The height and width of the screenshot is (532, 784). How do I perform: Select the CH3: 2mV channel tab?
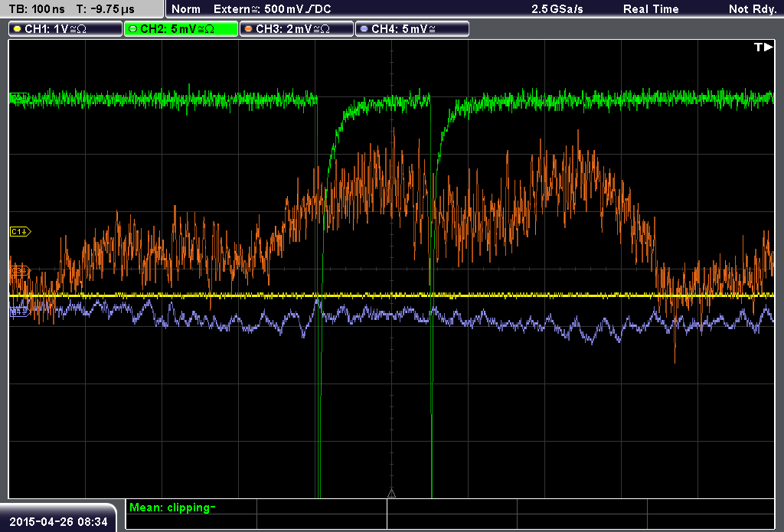tap(296, 29)
